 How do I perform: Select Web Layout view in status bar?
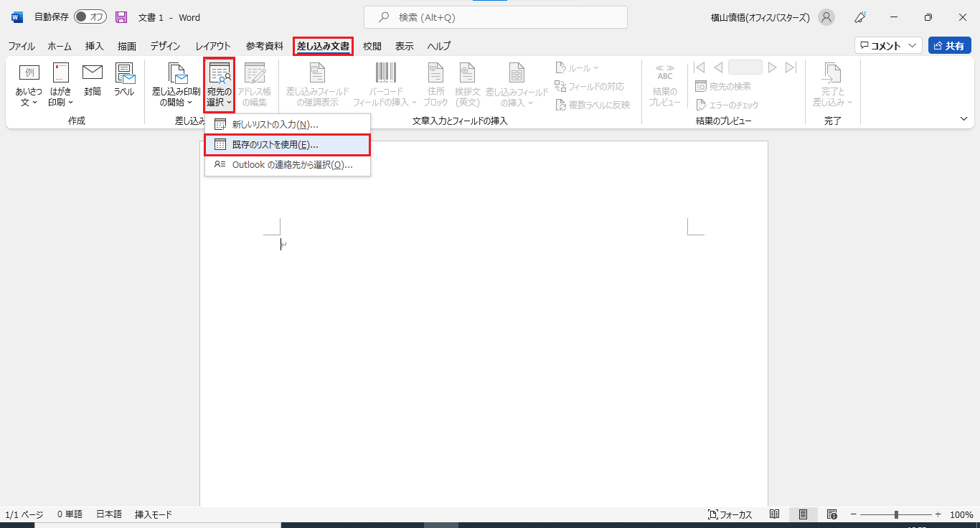point(832,514)
